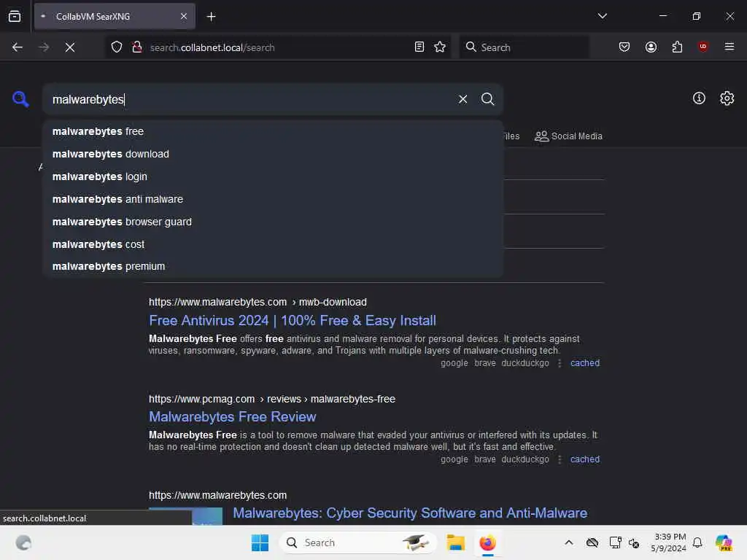
Task: Open the extensions puzzle icon
Action: (x=677, y=47)
